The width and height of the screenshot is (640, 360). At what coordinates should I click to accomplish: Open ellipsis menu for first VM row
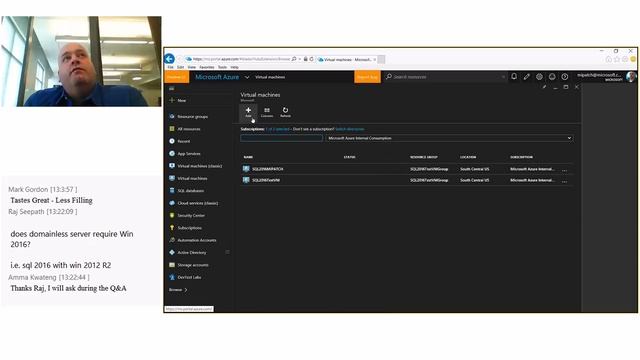[x=564, y=169]
